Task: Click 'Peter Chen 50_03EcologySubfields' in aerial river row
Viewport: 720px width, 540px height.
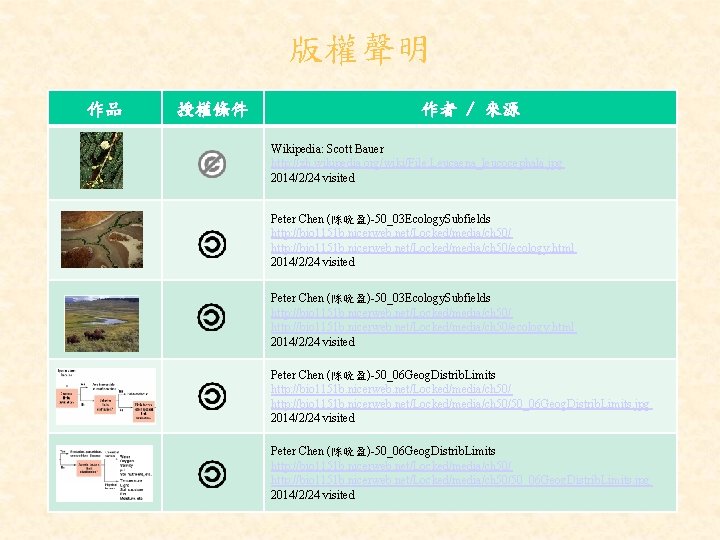Action: [380, 219]
